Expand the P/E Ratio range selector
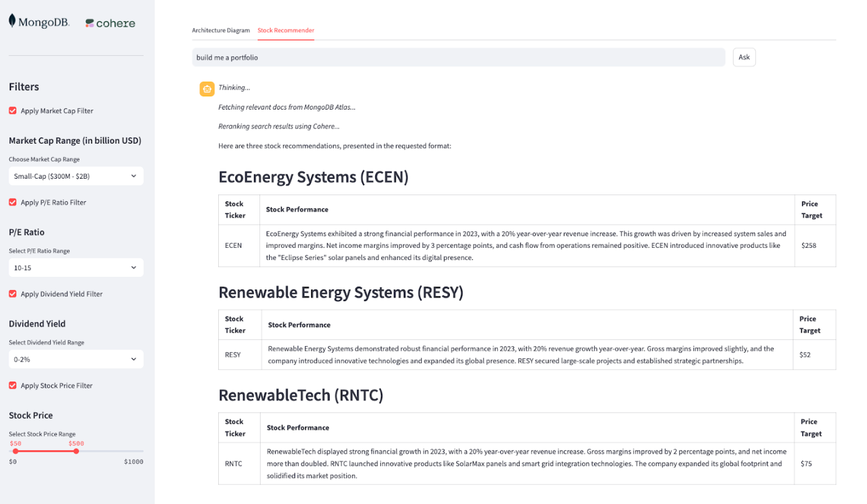The width and height of the screenshot is (867, 504). [75, 267]
